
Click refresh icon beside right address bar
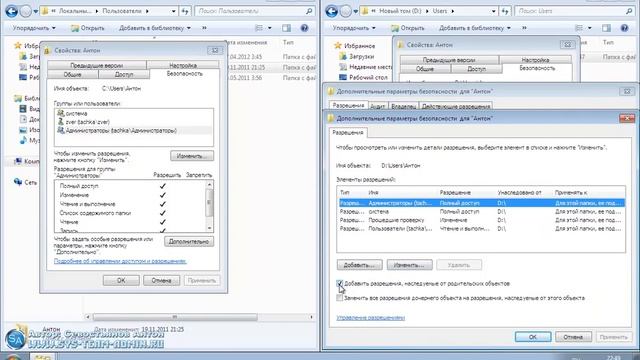coord(505,11)
